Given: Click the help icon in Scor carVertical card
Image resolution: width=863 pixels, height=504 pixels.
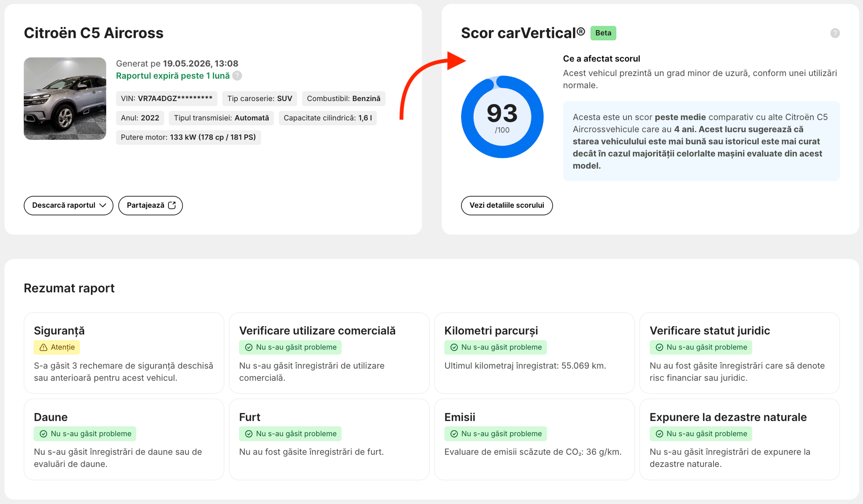Looking at the screenshot, I should [835, 33].
